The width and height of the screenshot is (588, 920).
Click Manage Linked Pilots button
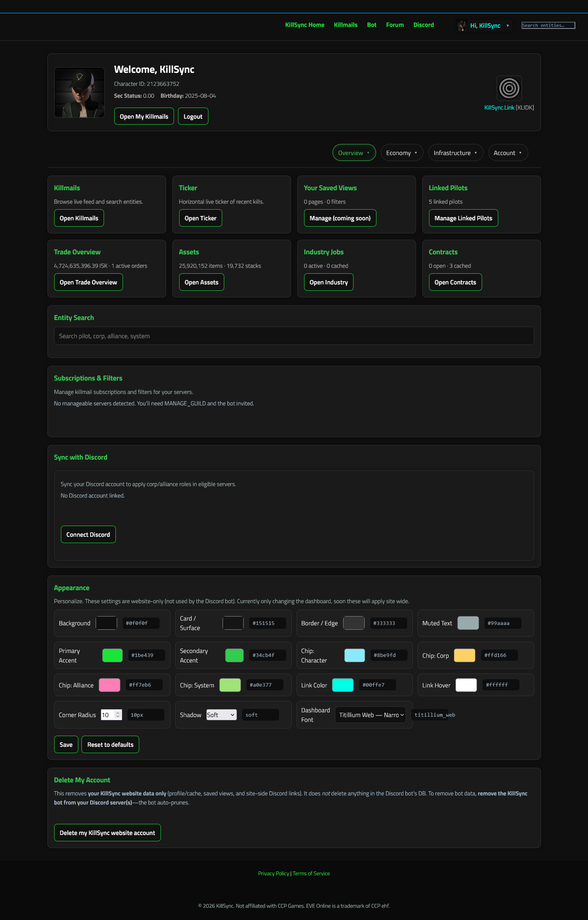463,218
